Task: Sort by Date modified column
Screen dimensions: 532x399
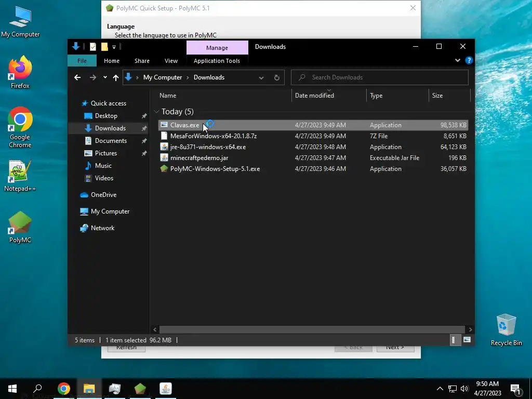Action: pyautogui.click(x=329, y=96)
